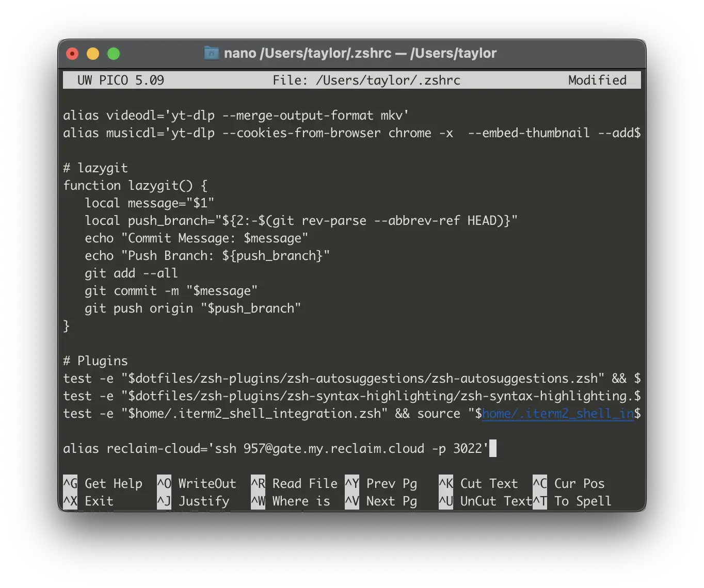Click the 'alias reclaim-cloud=' line

pos(276,449)
